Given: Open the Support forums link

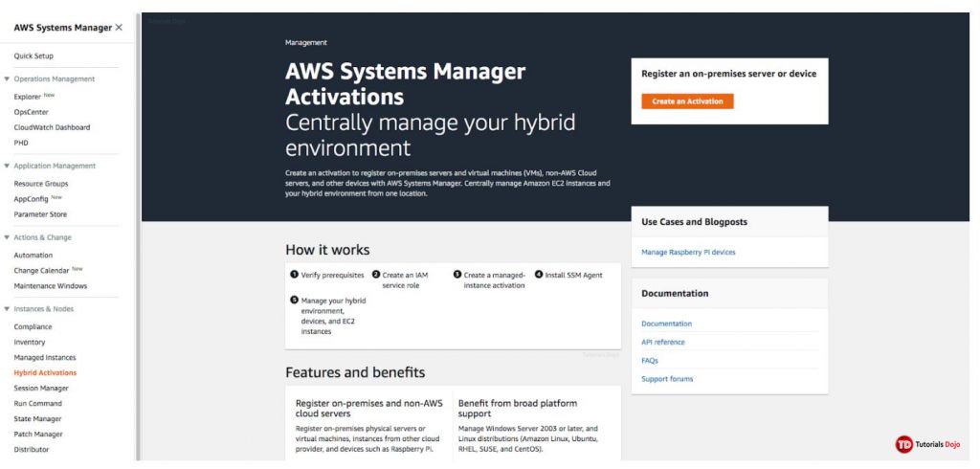Looking at the screenshot, I should point(667,379).
